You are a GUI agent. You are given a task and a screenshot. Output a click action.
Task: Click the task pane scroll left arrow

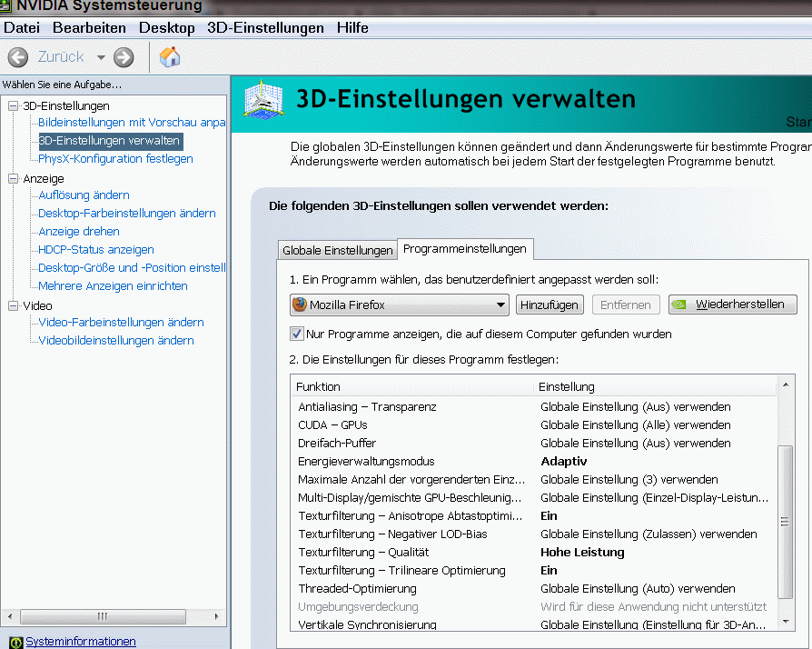pos(10,616)
